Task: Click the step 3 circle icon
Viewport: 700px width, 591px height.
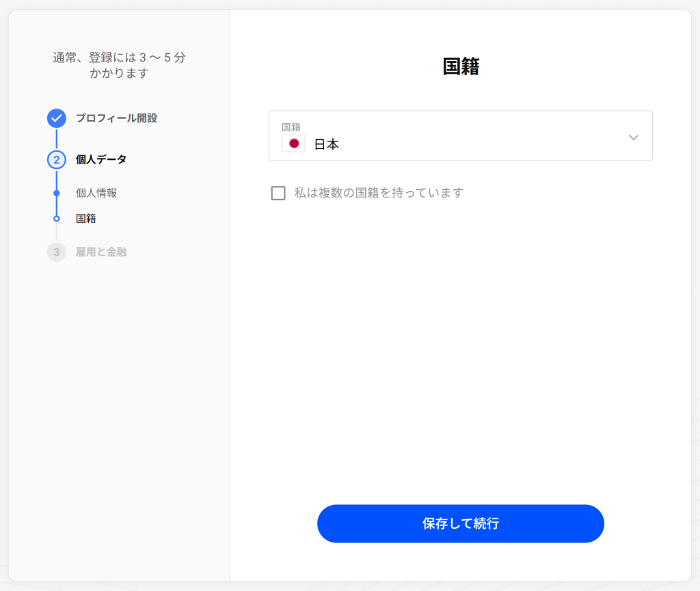Action: click(x=57, y=252)
